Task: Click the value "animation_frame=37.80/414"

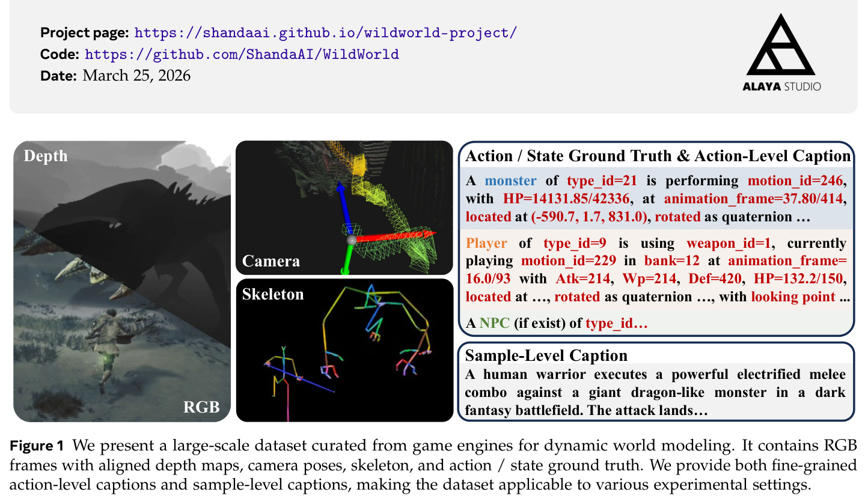Action: coord(754,198)
